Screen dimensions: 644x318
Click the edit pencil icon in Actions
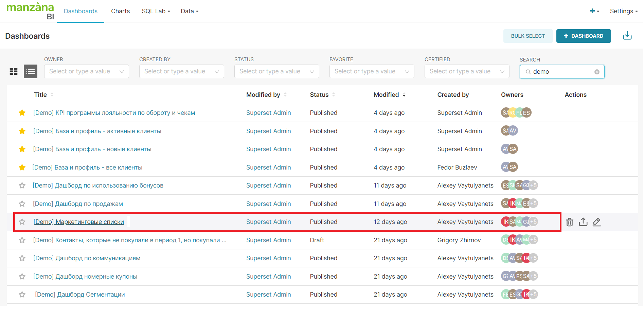596,222
